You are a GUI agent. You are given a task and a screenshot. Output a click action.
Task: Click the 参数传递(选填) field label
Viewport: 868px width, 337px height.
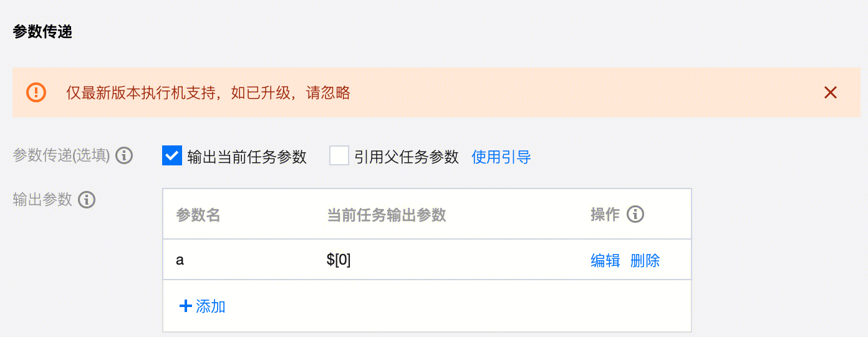[61, 155]
